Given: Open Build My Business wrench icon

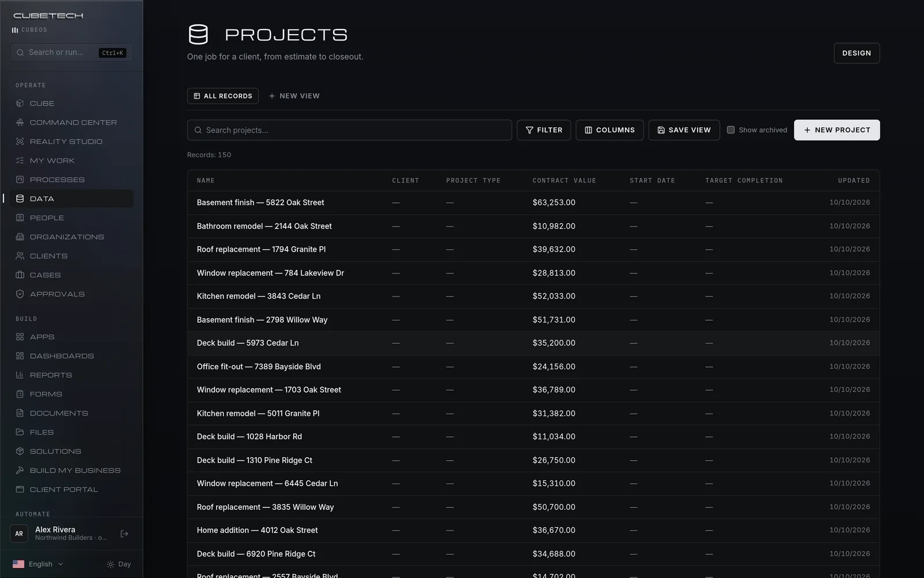Looking at the screenshot, I should (x=20, y=470).
